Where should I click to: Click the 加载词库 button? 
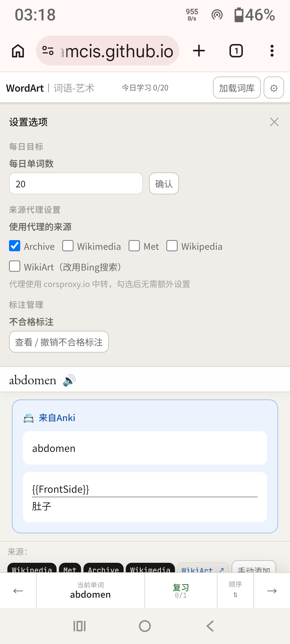[237, 88]
